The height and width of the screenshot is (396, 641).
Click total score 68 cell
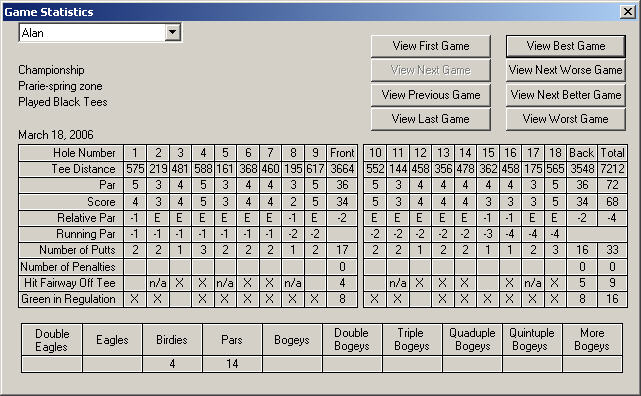tap(612, 201)
